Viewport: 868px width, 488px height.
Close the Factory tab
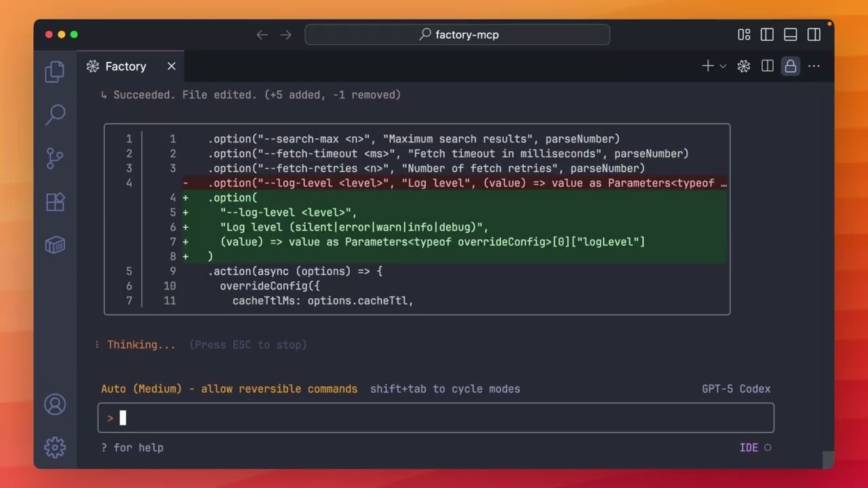pyautogui.click(x=172, y=66)
